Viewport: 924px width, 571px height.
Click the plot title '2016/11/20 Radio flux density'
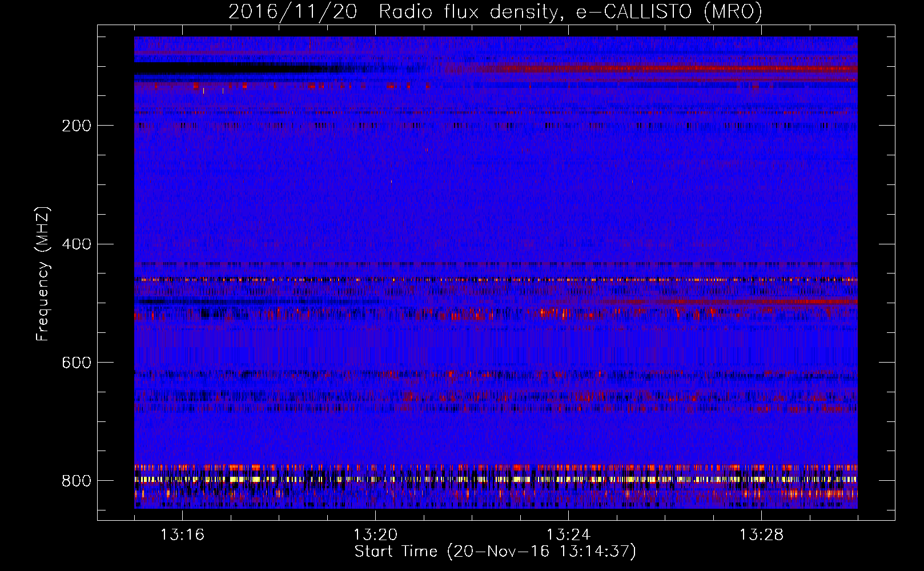[x=495, y=12]
